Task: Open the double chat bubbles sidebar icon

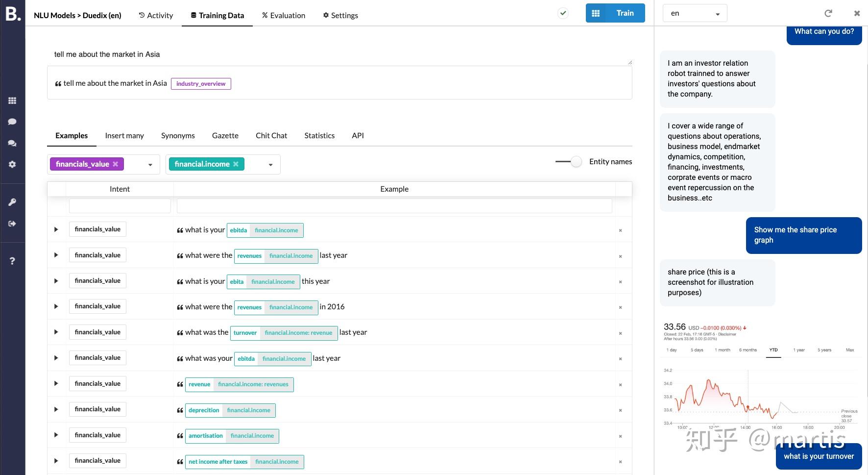Action: point(12,143)
